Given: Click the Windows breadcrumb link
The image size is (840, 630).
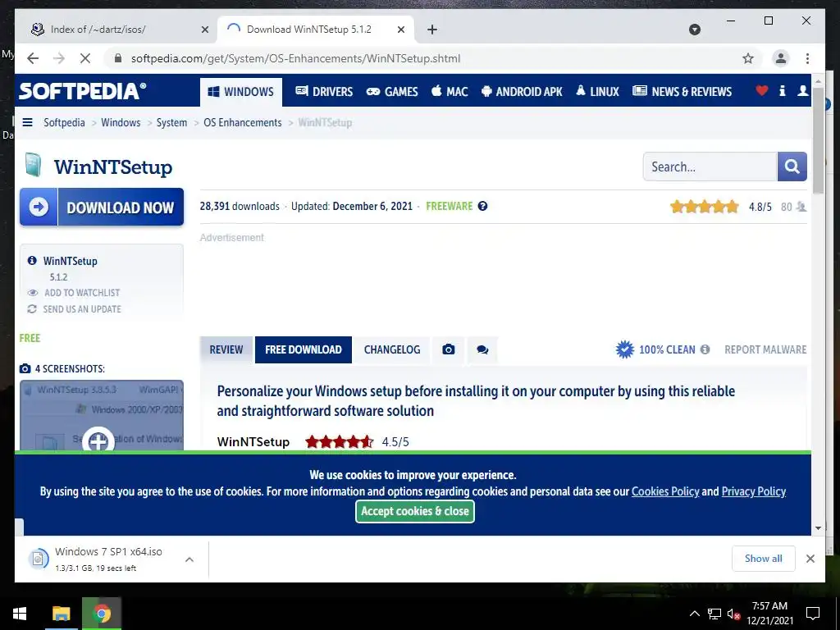Looking at the screenshot, I should click(x=121, y=123).
